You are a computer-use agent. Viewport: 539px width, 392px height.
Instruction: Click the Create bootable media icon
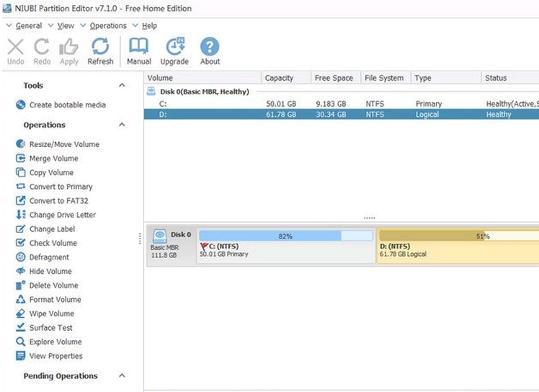(x=21, y=104)
